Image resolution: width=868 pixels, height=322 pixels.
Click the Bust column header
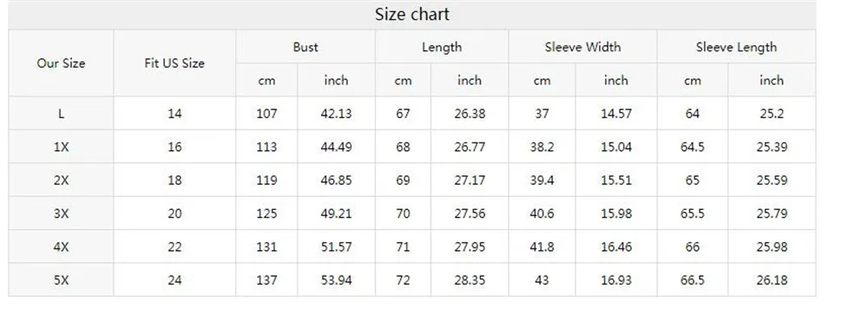click(306, 47)
